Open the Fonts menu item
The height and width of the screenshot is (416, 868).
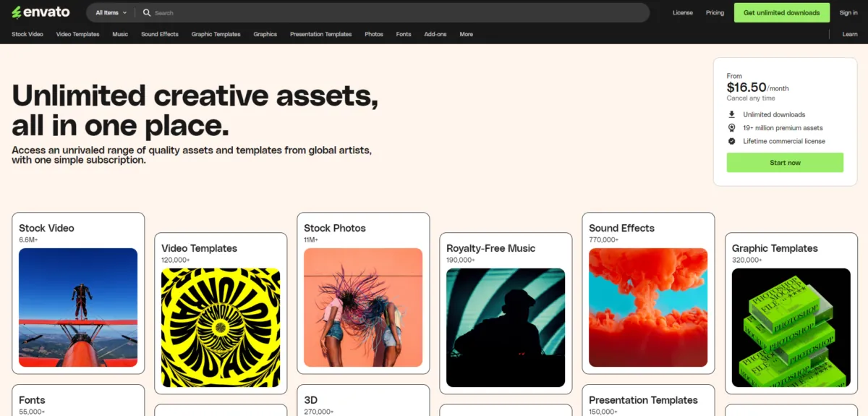(404, 34)
